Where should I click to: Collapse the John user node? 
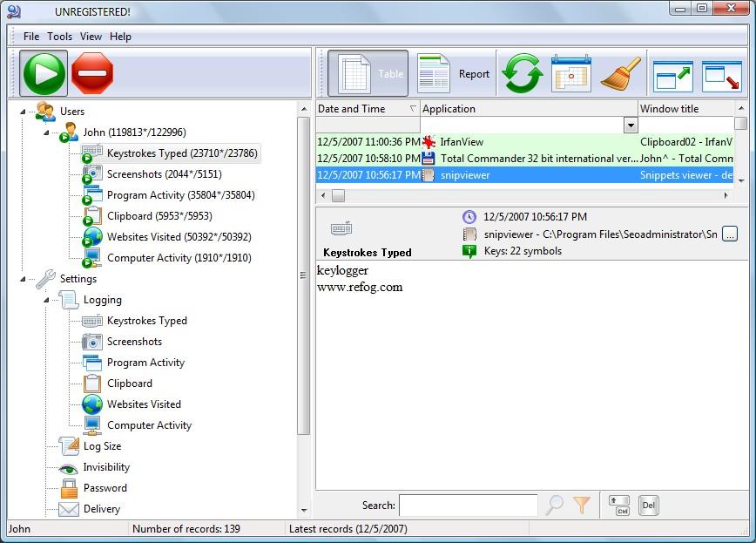46,132
